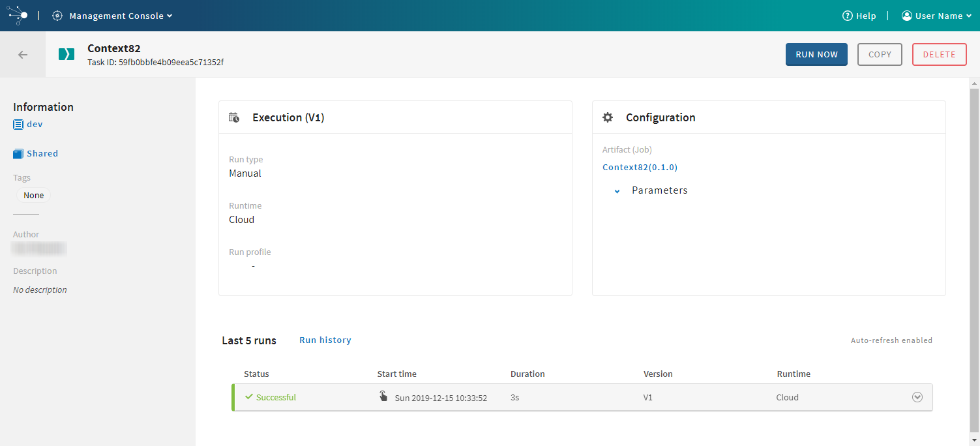Click the Execution calendar clock icon
This screenshot has height=446, width=980.
[234, 117]
